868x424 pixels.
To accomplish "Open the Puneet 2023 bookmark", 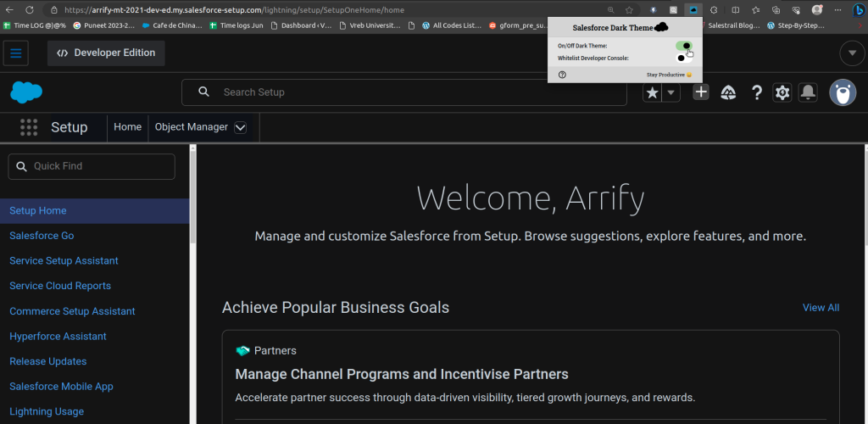I will [104, 25].
